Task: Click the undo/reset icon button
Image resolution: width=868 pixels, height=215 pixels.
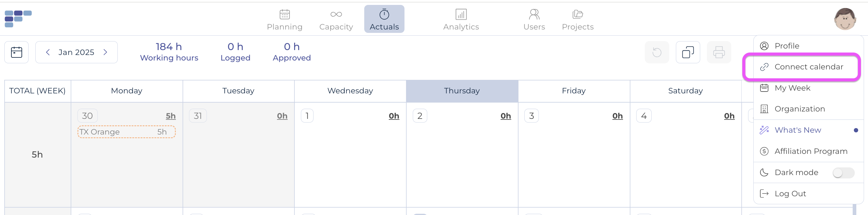Action: 657,52
